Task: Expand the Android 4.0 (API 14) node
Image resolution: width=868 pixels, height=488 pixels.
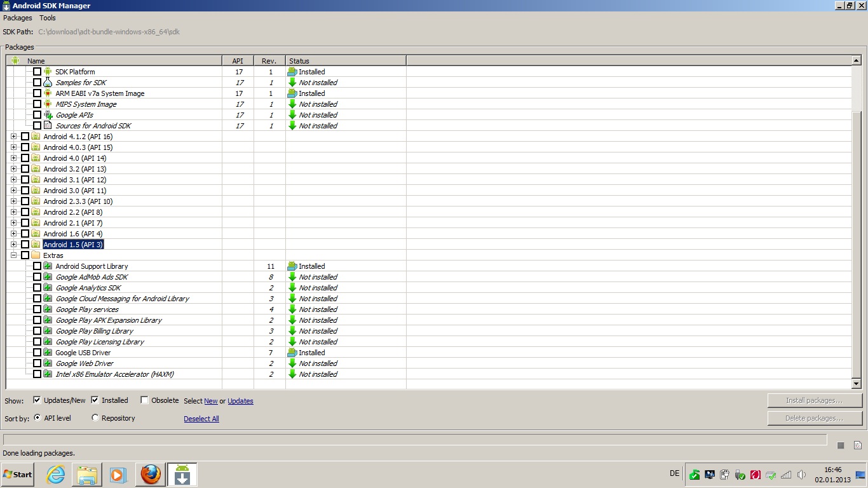Action: point(13,158)
